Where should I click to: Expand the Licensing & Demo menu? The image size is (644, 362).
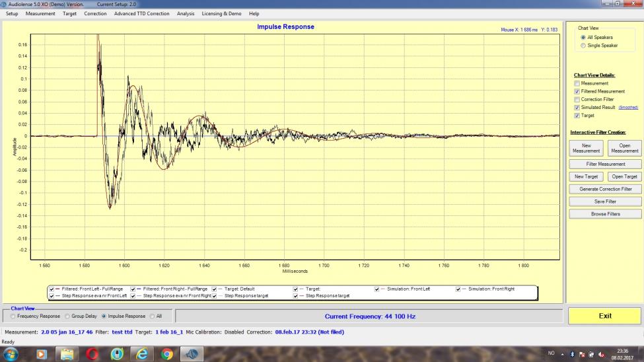[221, 13]
